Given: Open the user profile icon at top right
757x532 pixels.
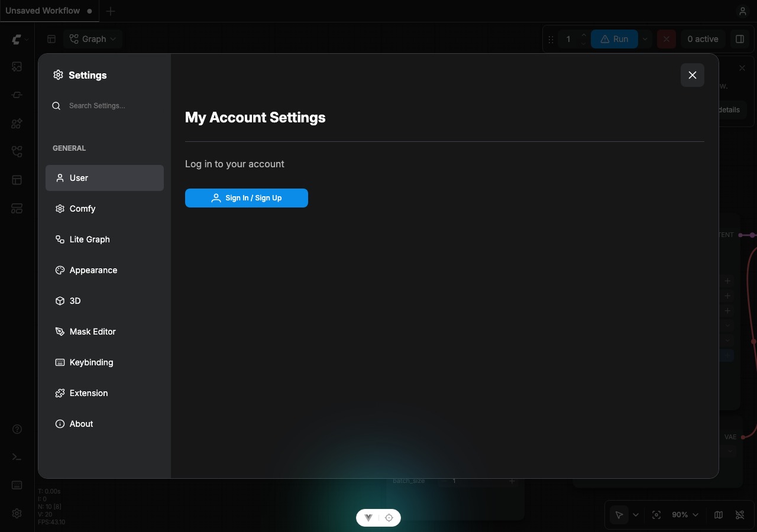Looking at the screenshot, I should click(x=743, y=11).
